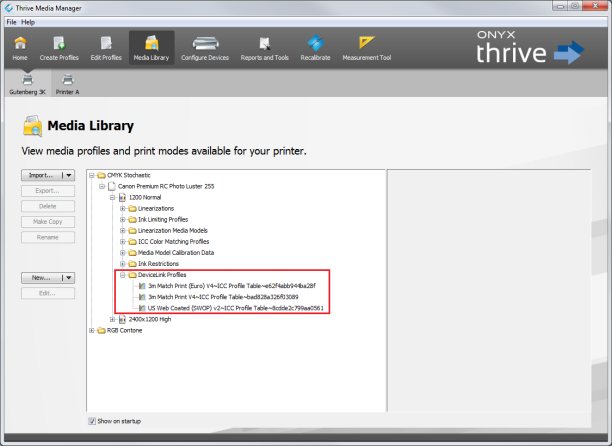The image size is (612, 446).
Task: Expand the Ink Limiting Profiles folder
Action: pyautogui.click(x=123, y=220)
